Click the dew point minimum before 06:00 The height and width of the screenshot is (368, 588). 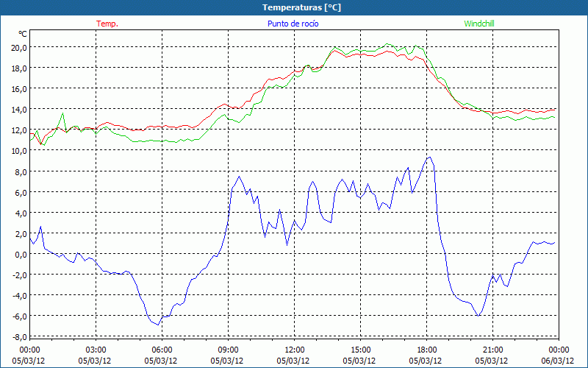[x=158, y=325]
